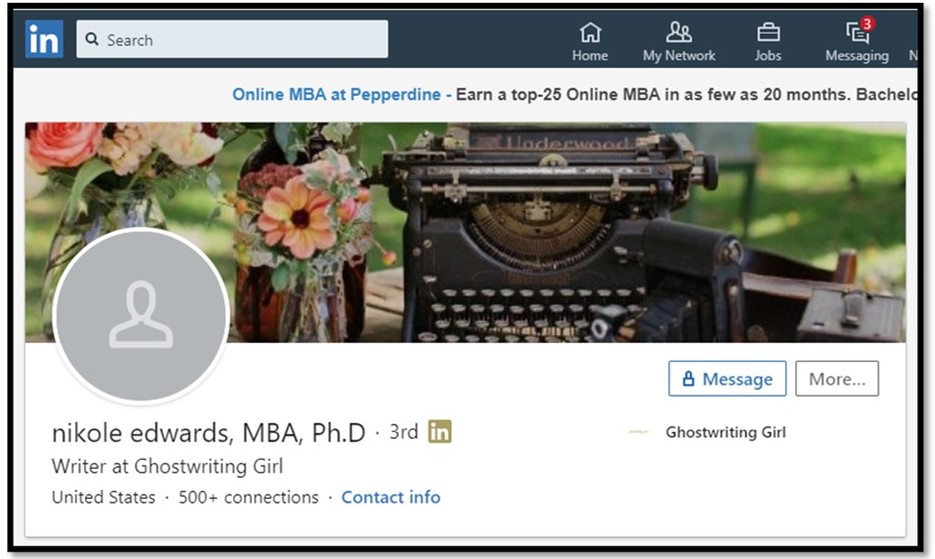
Task: Click the name nikole edwards, MBA, Ph.D
Action: tap(209, 433)
